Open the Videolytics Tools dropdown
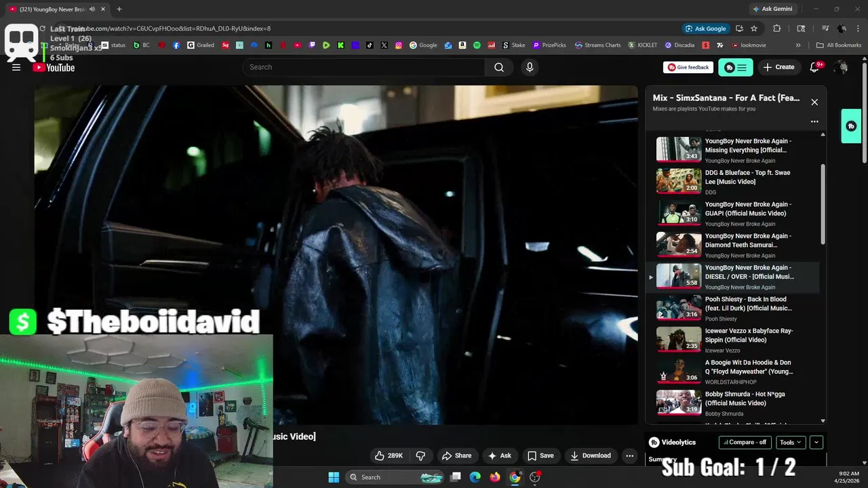 (x=791, y=442)
